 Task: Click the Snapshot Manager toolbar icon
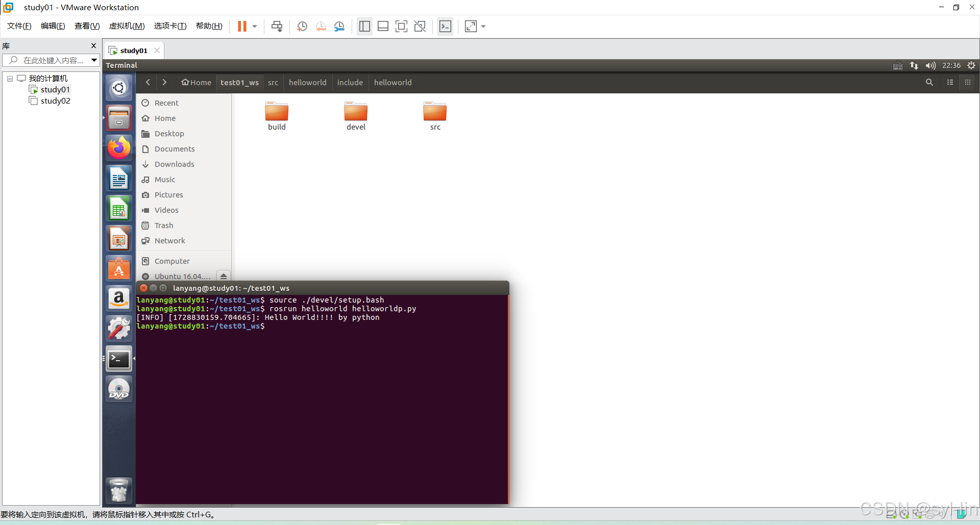point(339,26)
